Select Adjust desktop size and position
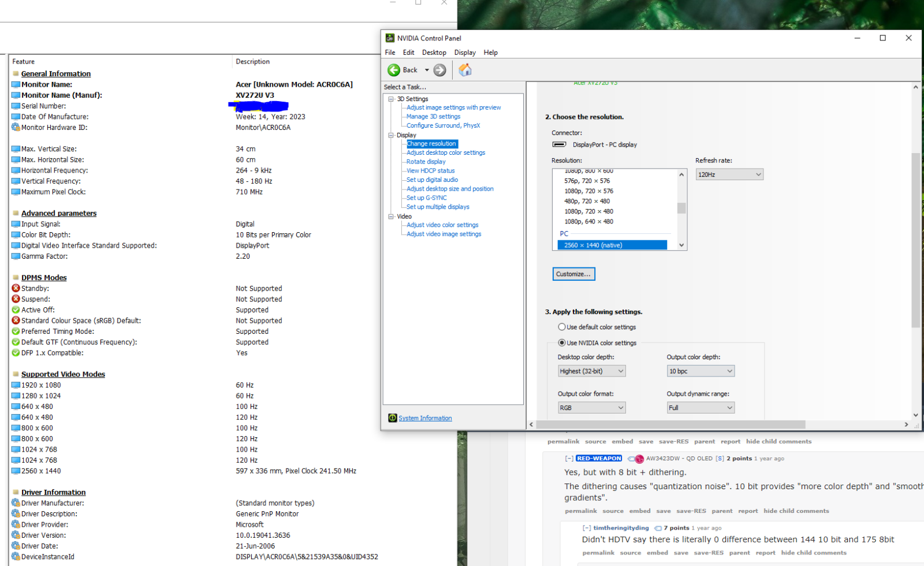 pyautogui.click(x=450, y=189)
